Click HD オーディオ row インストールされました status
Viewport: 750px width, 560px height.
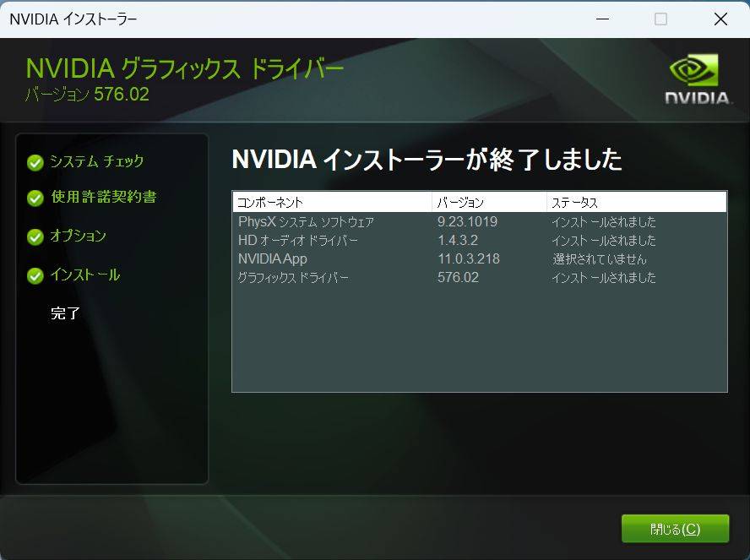pos(604,241)
